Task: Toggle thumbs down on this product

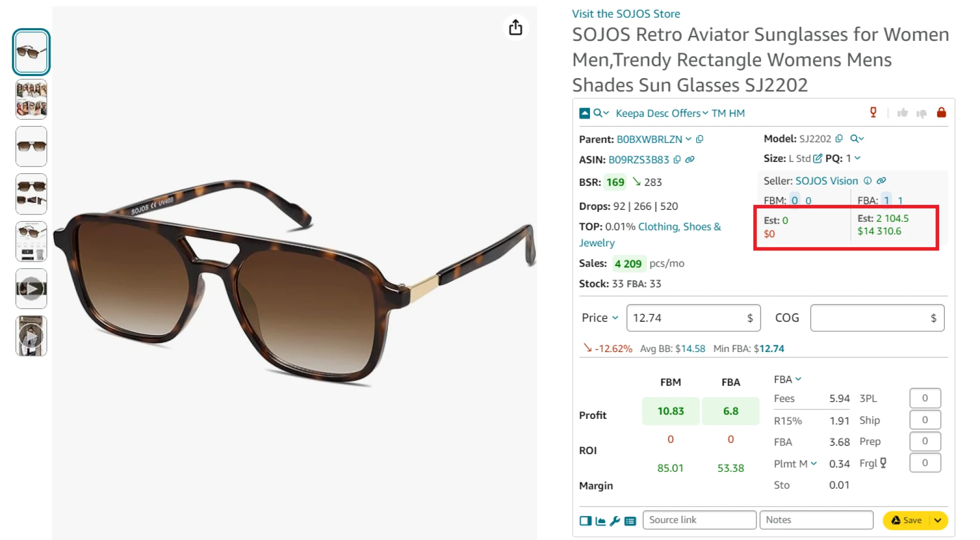Action: point(921,113)
